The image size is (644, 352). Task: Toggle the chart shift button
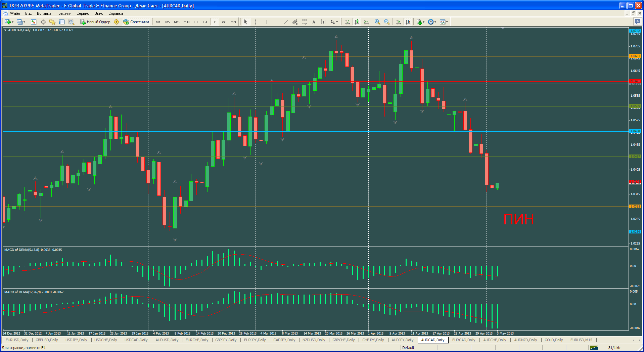[x=408, y=22]
